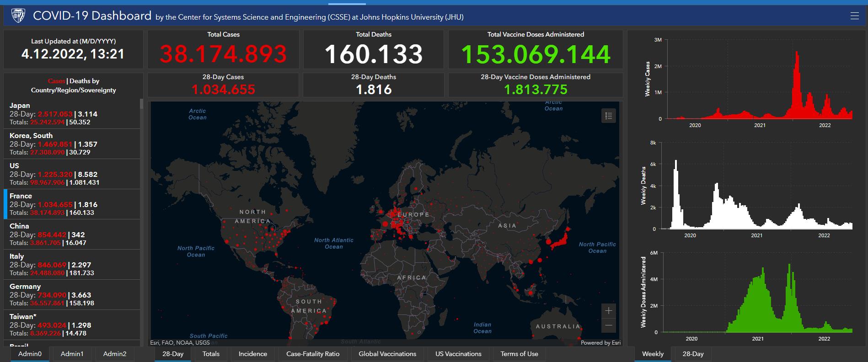Click the Johns Hopkins shield logo
Image resolution: width=868 pixels, height=362 pixels.
[18, 16]
